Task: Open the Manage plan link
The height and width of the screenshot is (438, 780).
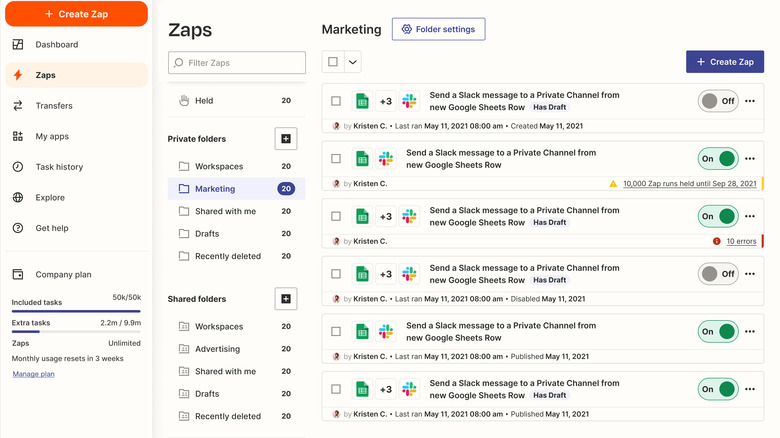Action: [x=33, y=374]
